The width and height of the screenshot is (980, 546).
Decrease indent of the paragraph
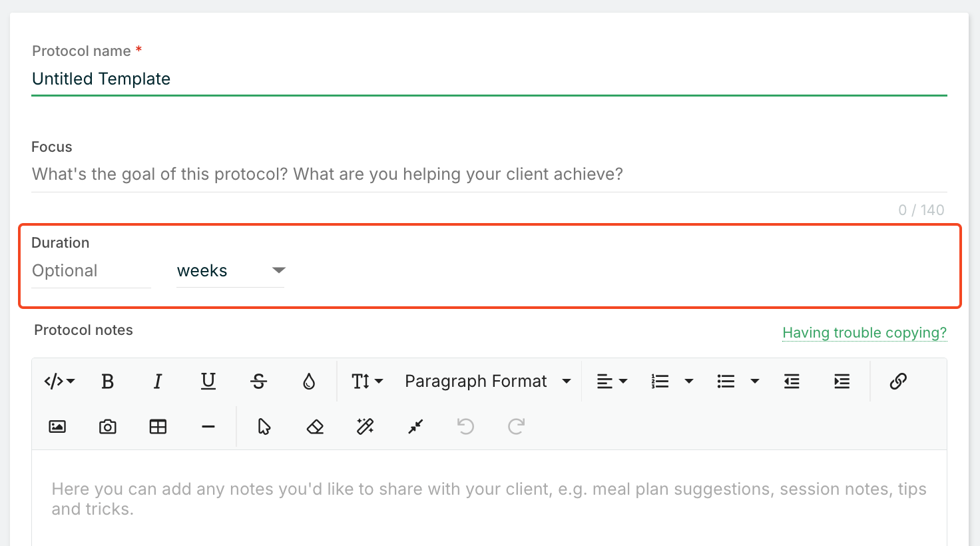point(792,382)
